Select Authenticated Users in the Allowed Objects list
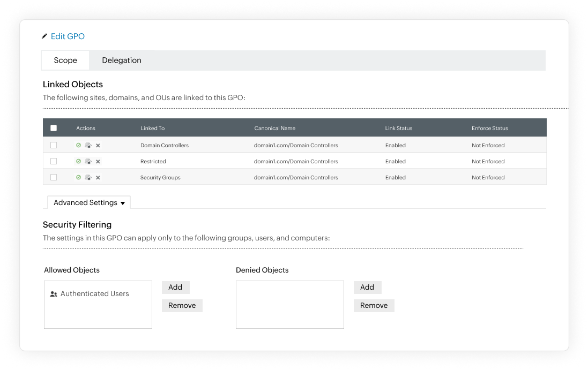Screen dimensions: 588x370 (94, 293)
